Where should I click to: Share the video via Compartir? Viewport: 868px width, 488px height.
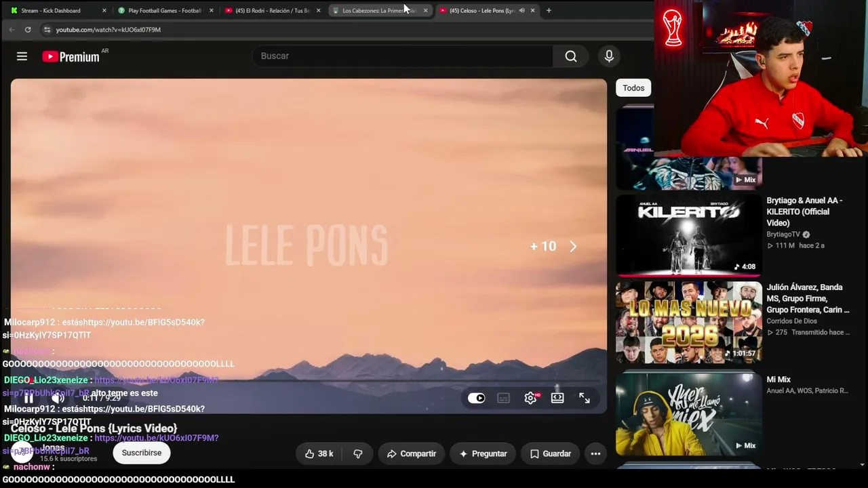411,453
